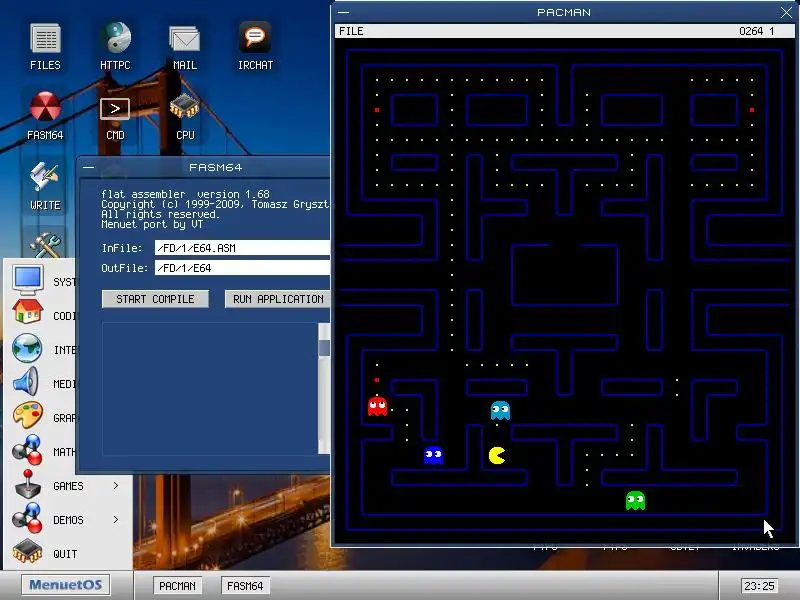Expand the DEMOS submenu arrow

[x=116, y=519]
